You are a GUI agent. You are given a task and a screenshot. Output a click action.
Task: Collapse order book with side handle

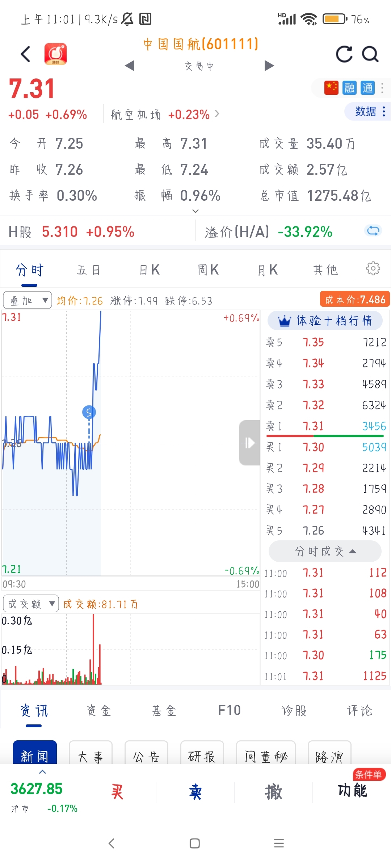coord(249,443)
